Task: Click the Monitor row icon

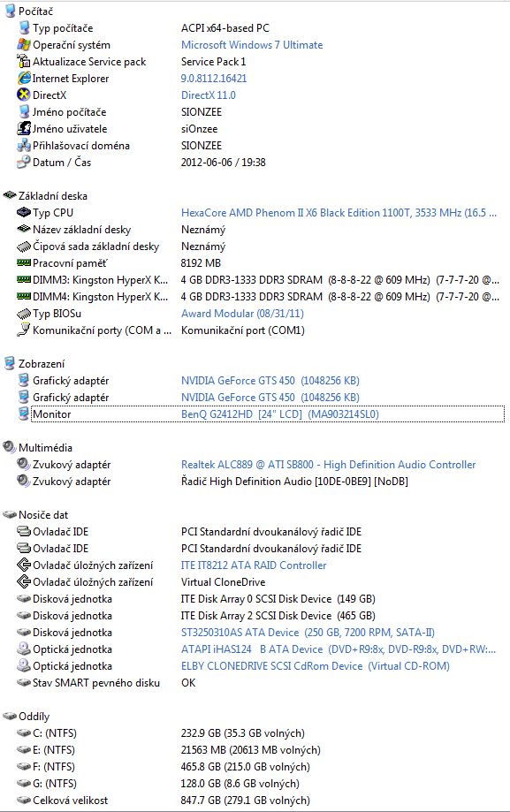Action: coord(24,414)
